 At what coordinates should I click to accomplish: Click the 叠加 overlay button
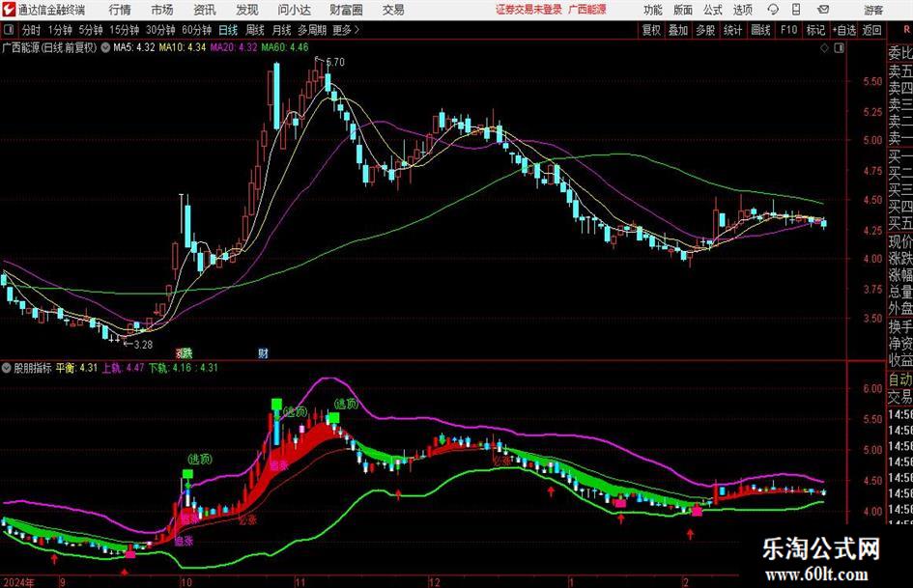click(678, 30)
